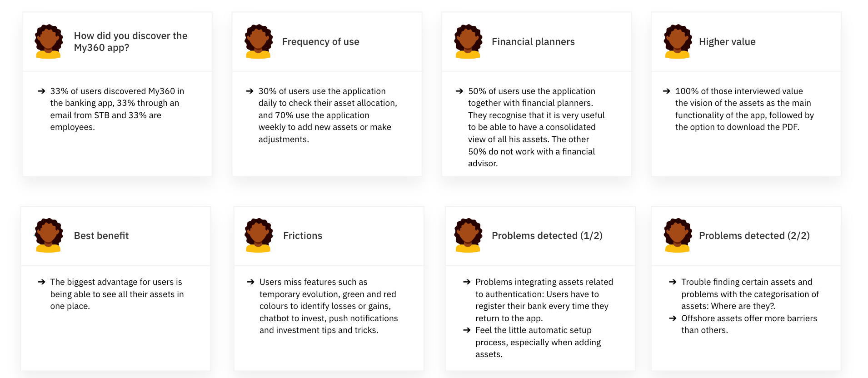Click the Best benefit heading
Viewport: 868px width, 378px height.
(x=101, y=235)
